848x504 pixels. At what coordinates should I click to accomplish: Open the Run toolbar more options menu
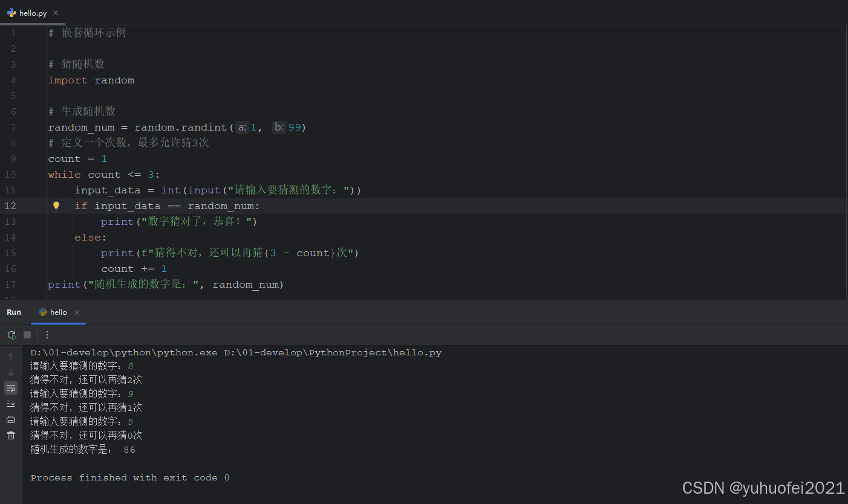(x=47, y=335)
